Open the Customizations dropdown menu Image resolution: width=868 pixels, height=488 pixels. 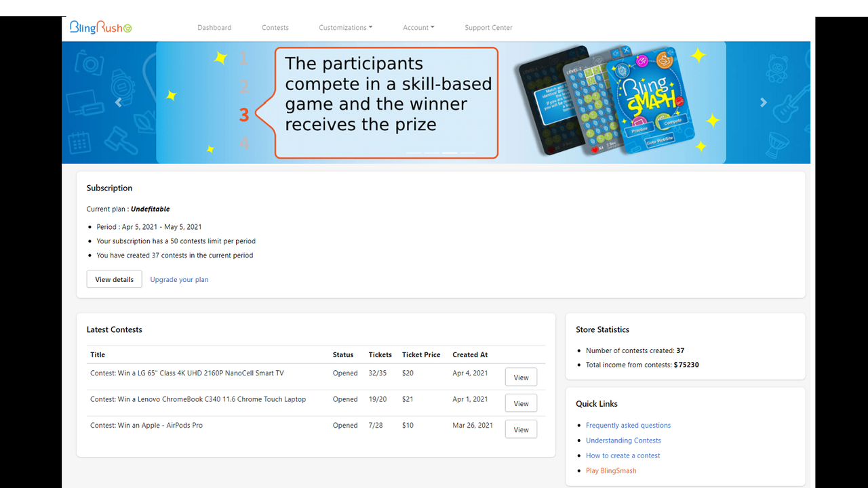click(346, 28)
